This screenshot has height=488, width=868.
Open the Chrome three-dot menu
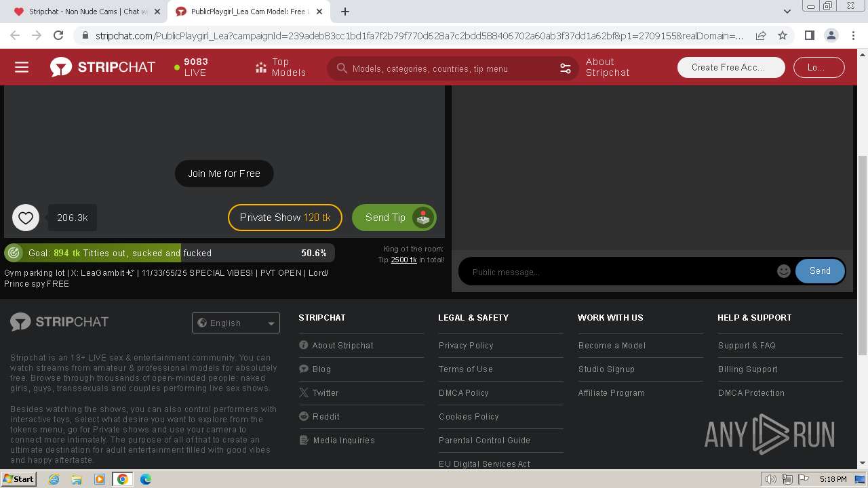point(853,35)
